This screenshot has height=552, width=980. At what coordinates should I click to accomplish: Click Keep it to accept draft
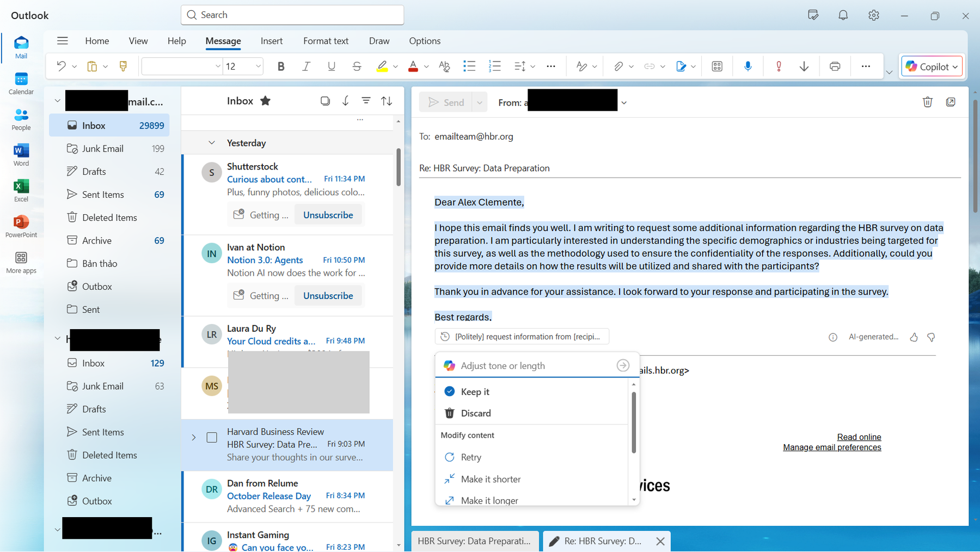[x=475, y=392]
